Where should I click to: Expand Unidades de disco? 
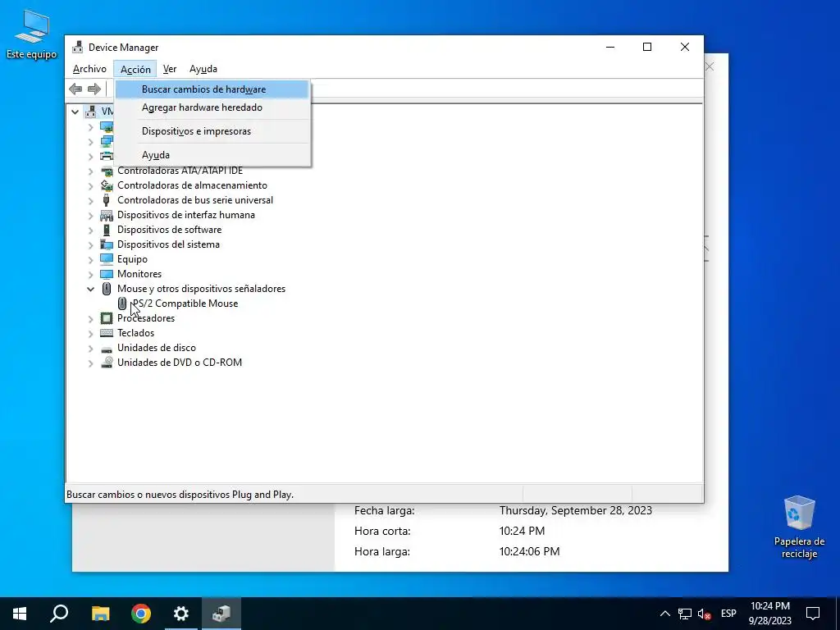tap(90, 348)
